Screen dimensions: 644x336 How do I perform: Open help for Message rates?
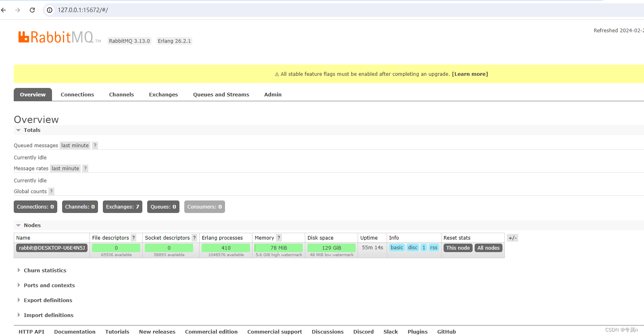(x=85, y=169)
